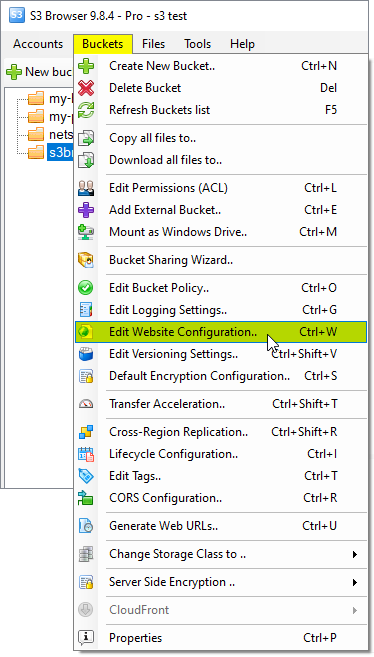This screenshot has height=657, width=374.
Task: Open the Tools menu
Action: click(x=197, y=44)
